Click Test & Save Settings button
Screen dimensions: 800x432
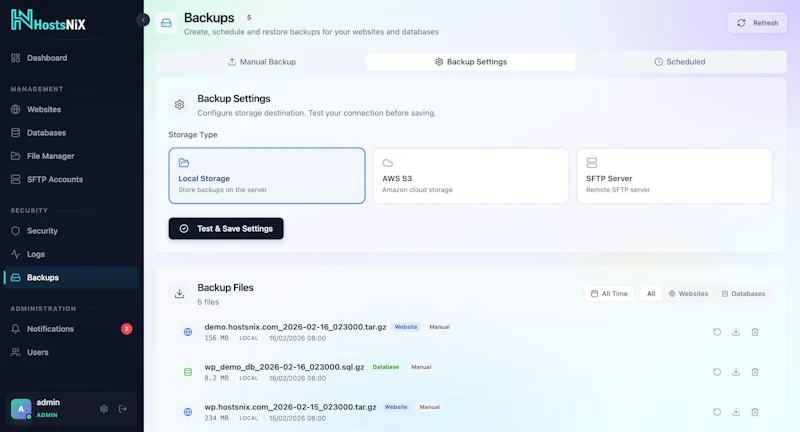click(x=226, y=228)
